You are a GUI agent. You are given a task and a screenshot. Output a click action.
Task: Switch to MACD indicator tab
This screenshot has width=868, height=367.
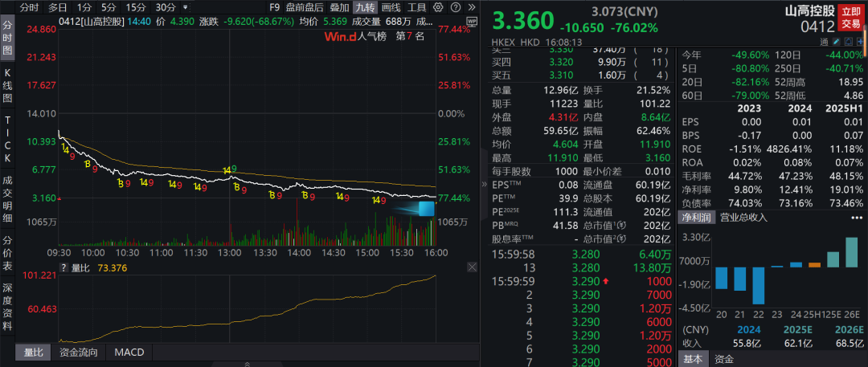[x=129, y=352]
